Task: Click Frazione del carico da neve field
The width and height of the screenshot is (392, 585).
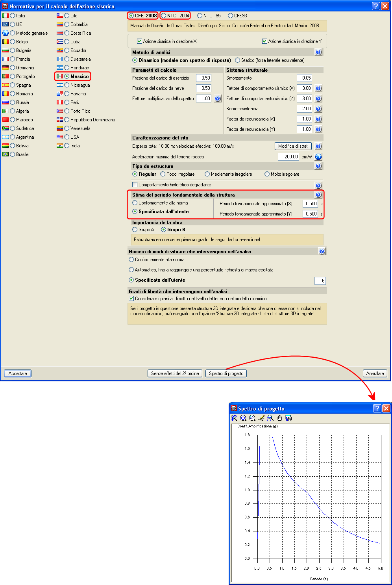Action: click(203, 88)
